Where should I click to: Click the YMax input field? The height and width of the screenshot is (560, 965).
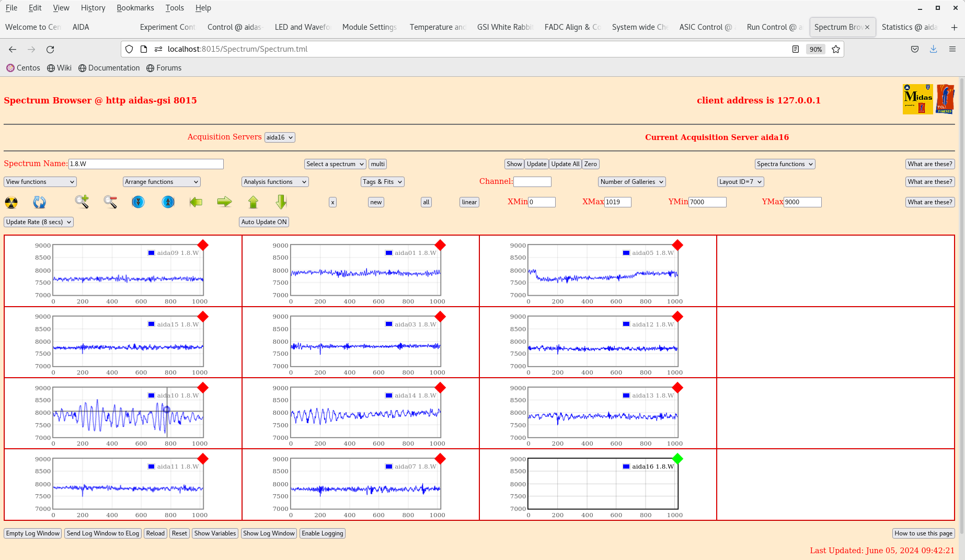pyautogui.click(x=802, y=202)
